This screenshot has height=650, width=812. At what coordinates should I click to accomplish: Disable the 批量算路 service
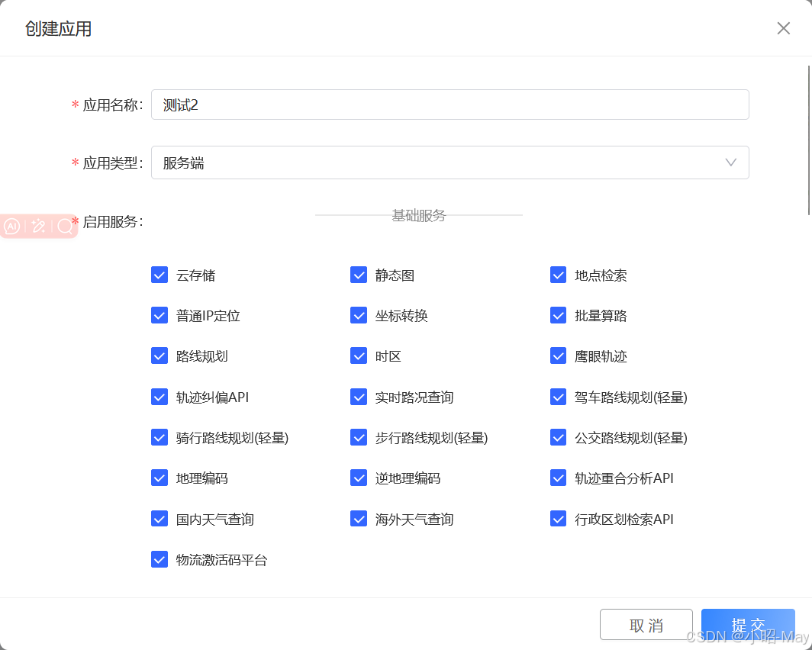pos(559,315)
